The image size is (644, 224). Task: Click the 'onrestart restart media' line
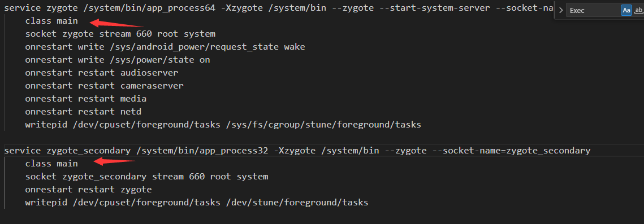pos(86,99)
